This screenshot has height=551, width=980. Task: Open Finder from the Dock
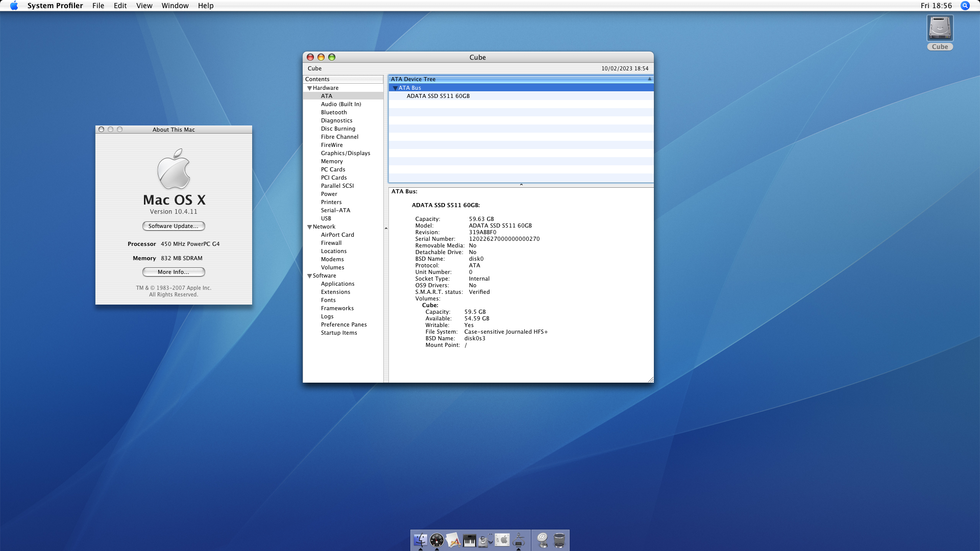coord(421,540)
